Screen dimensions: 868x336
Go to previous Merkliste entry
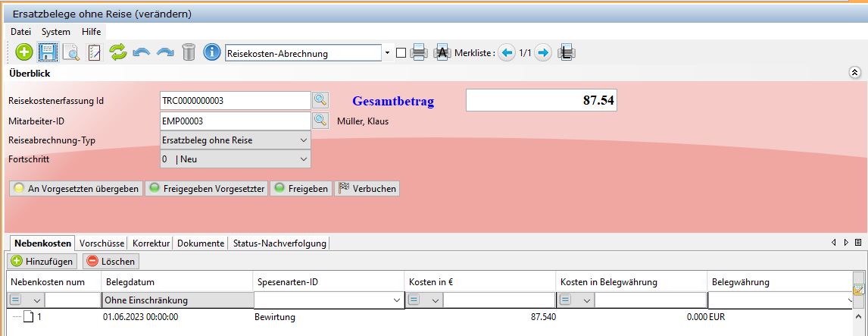click(507, 53)
